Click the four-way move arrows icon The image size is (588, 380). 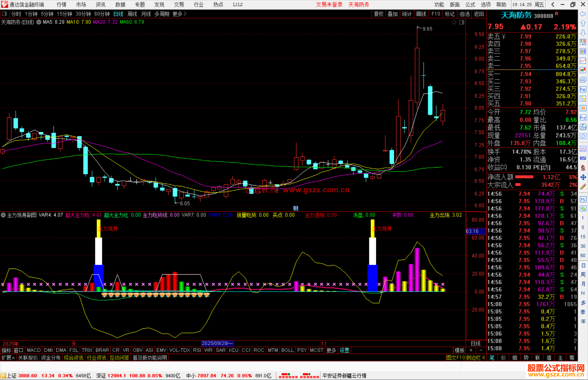[x=583, y=177]
